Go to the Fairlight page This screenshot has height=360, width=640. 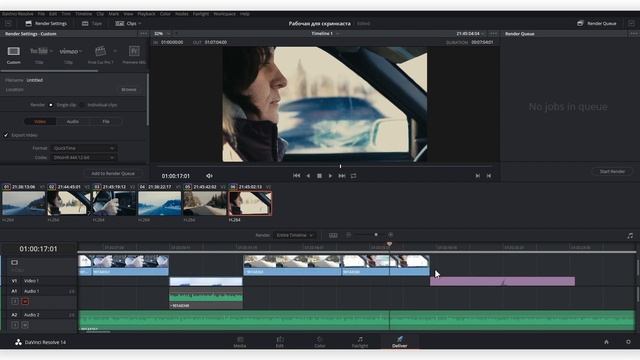[360, 342]
